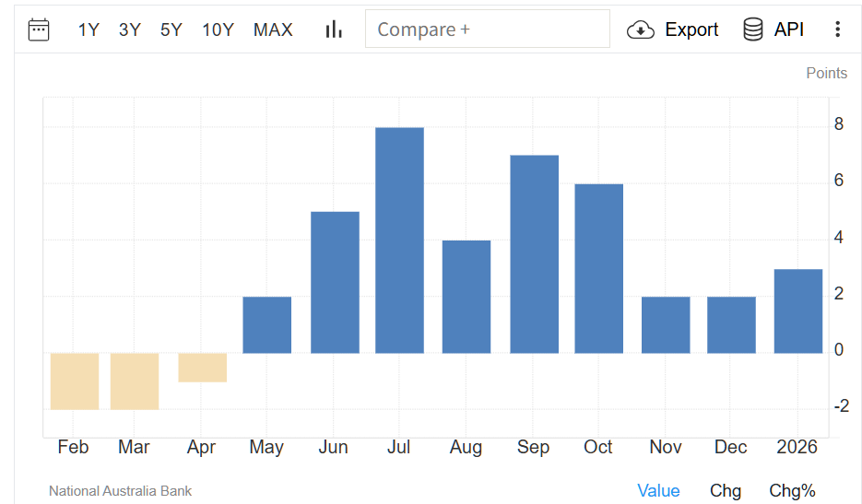Viewport: 862px width, 504px height.
Task: Click the tallest bar for Jul
Action: coord(399,240)
